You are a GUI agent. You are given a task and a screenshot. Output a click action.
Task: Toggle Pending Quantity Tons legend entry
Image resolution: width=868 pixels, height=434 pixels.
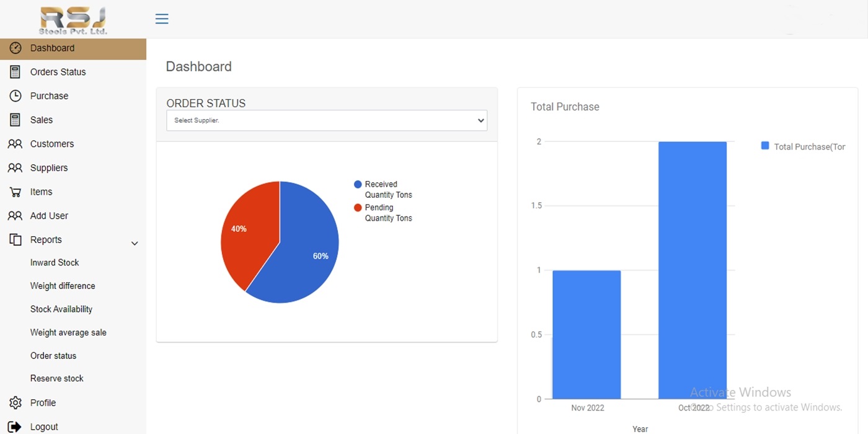382,213
